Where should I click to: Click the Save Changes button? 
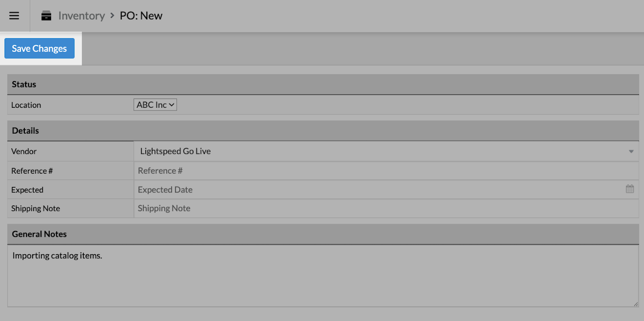point(39,48)
